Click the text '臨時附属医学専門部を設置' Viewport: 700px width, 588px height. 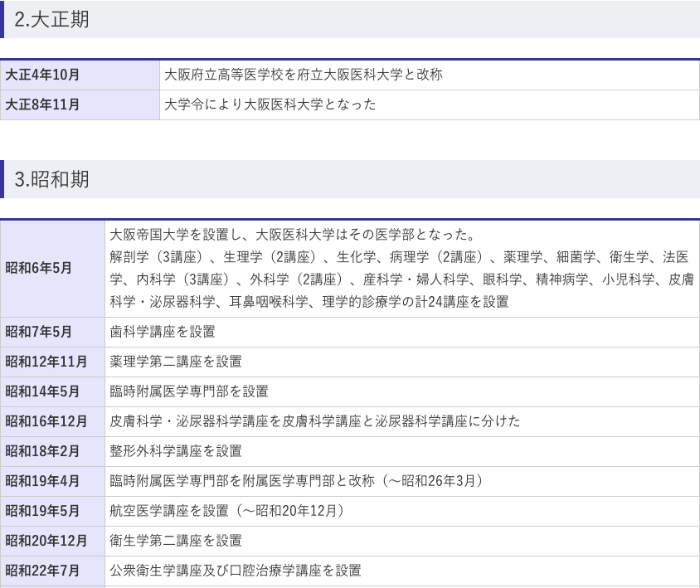coord(189,392)
